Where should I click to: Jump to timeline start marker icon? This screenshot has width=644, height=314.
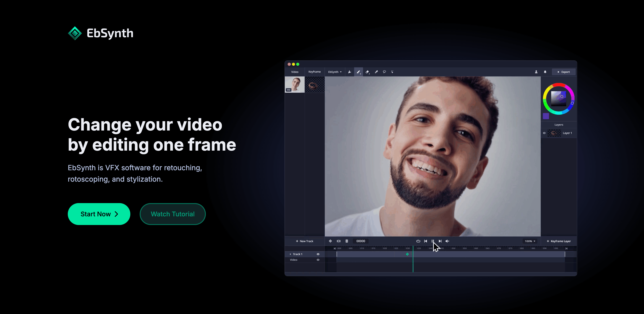point(335,248)
